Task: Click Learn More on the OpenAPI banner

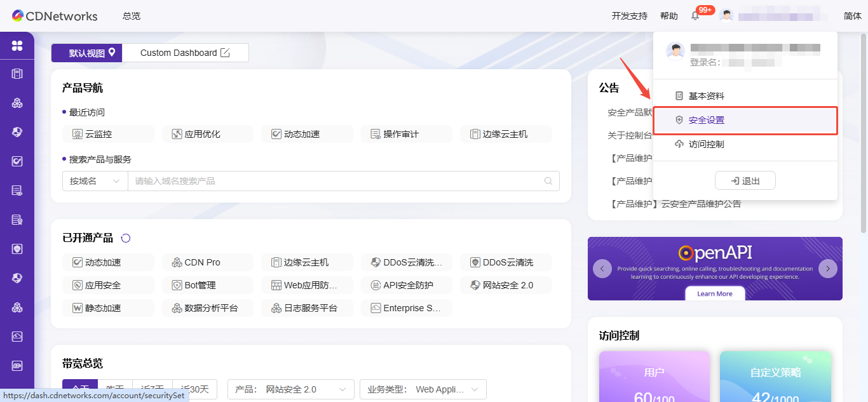Action: pyautogui.click(x=714, y=293)
